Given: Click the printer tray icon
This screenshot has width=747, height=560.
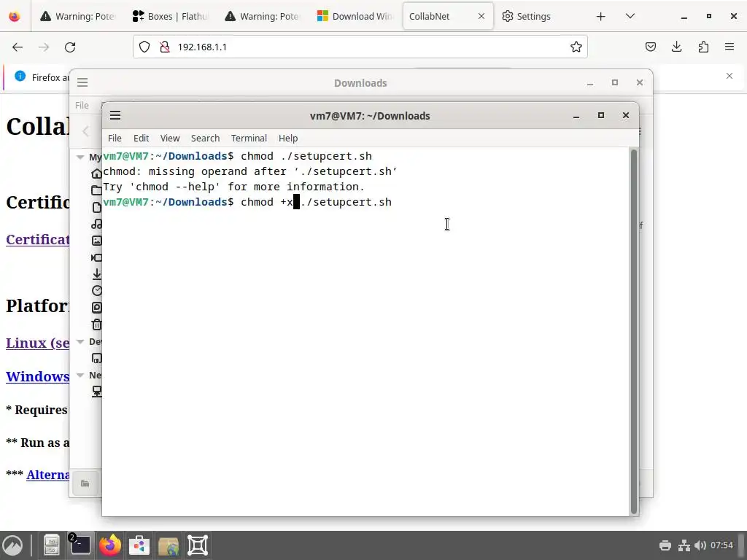Looking at the screenshot, I should [665, 545].
